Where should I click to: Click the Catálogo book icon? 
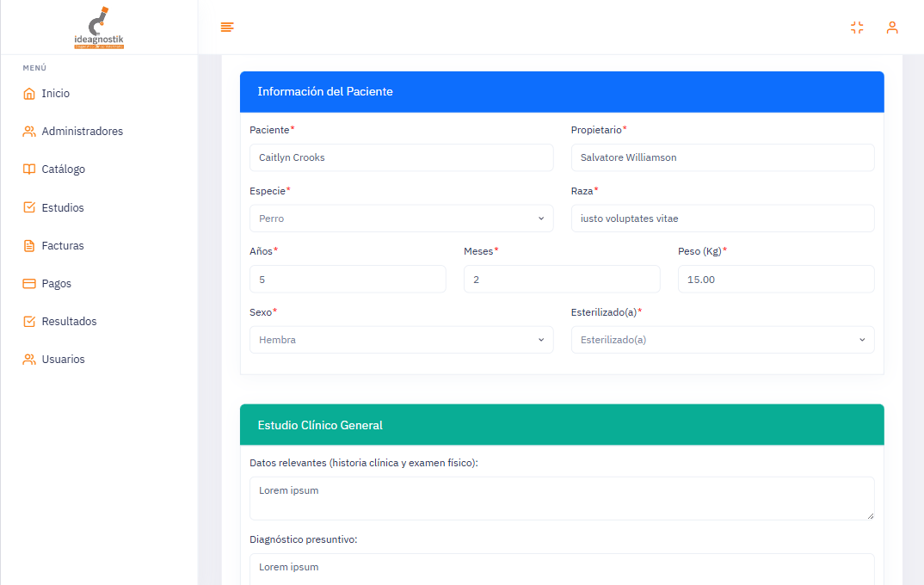[29, 169]
